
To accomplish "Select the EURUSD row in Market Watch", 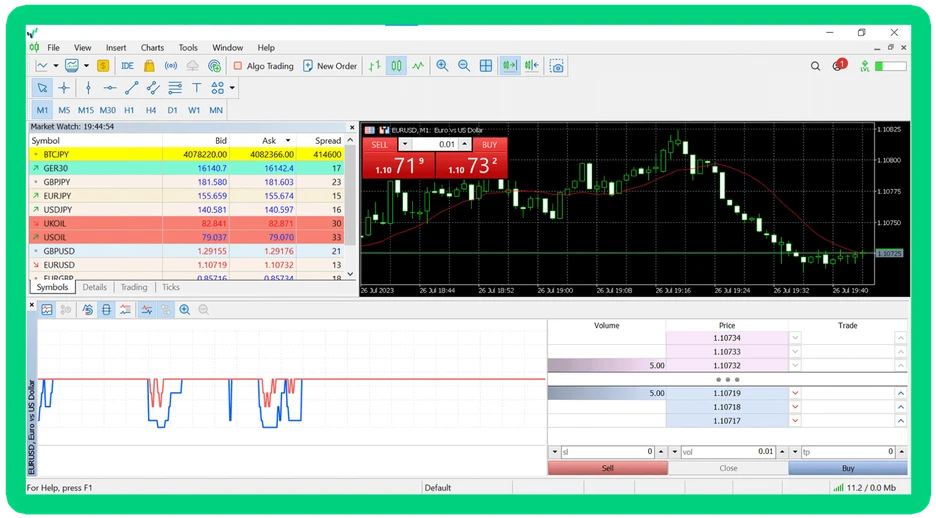I will 186,265.
